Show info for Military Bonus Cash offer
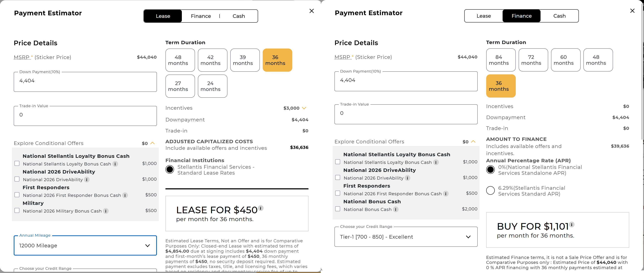This screenshot has height=273, width=644. 106,211
